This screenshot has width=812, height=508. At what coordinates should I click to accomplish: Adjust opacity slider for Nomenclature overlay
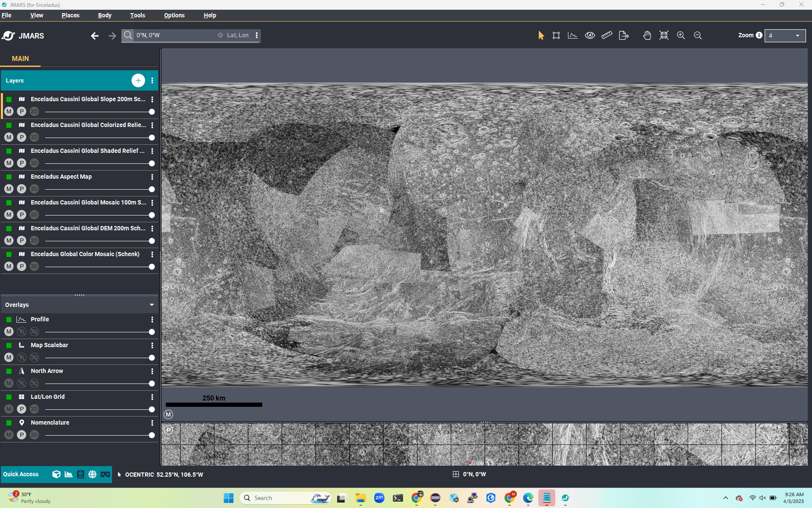(x=99, y=435)
